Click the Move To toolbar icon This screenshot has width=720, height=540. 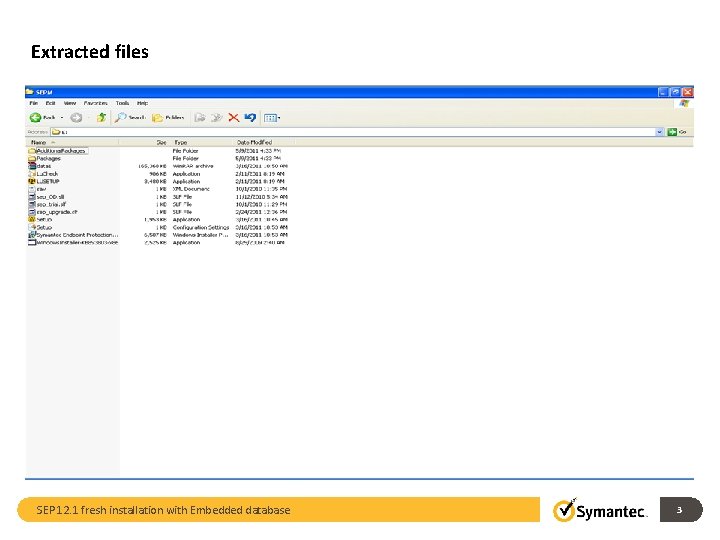200,118
